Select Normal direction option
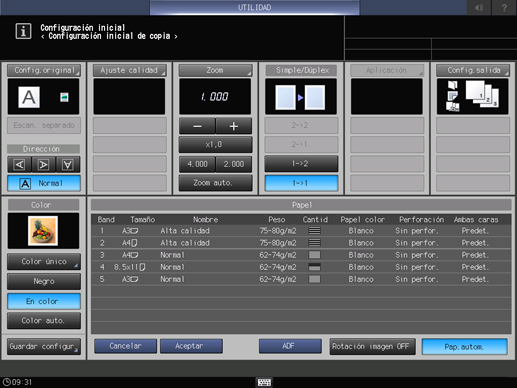The image size is (517, 388). click(x=44, y=183)
